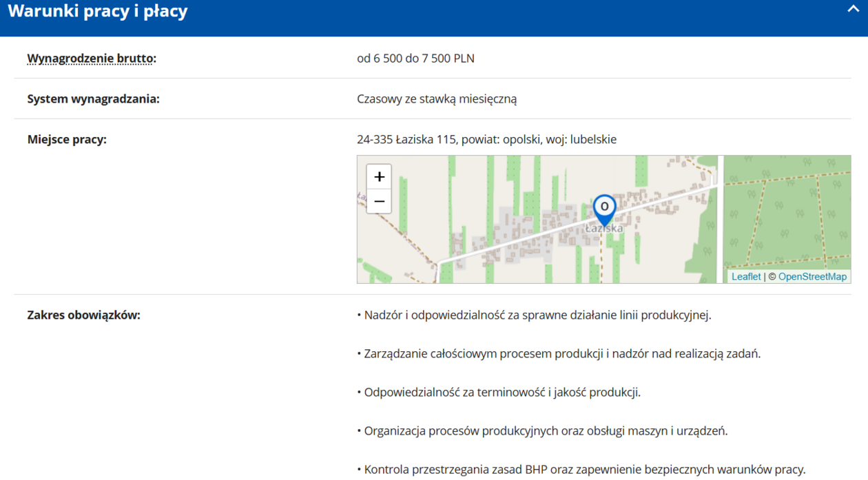This screenshot has width=868, height=480.
Task: Click the upward arrow to fold the section
Action: click(x=853, y=10)
